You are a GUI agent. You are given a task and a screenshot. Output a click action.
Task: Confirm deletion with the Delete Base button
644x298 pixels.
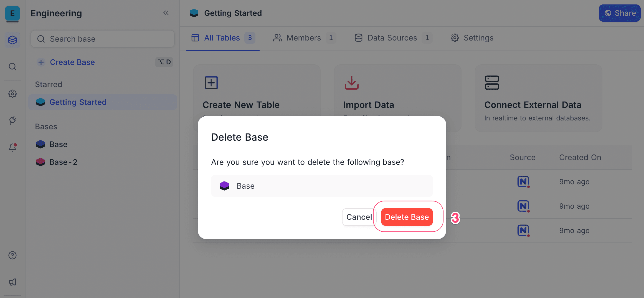(407, 217)
